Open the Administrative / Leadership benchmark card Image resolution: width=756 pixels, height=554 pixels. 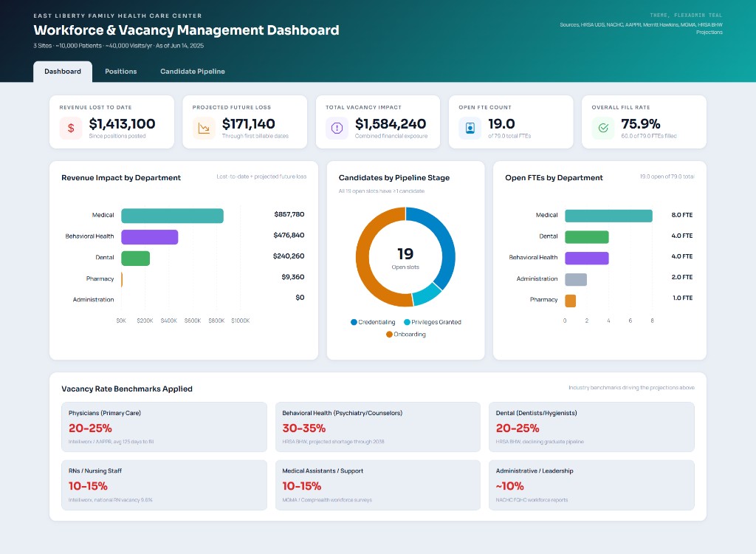pos(591,485)
